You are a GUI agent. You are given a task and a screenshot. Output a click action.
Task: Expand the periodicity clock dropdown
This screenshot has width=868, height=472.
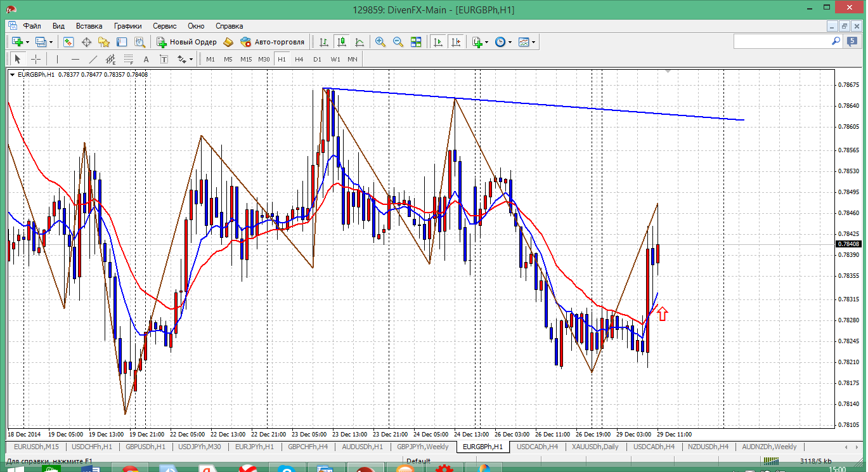pos(509,42)
